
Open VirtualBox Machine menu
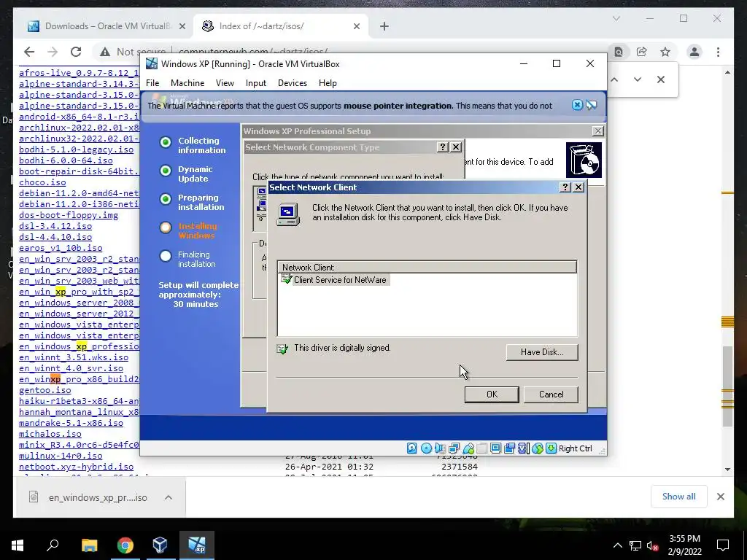[187, 83]
